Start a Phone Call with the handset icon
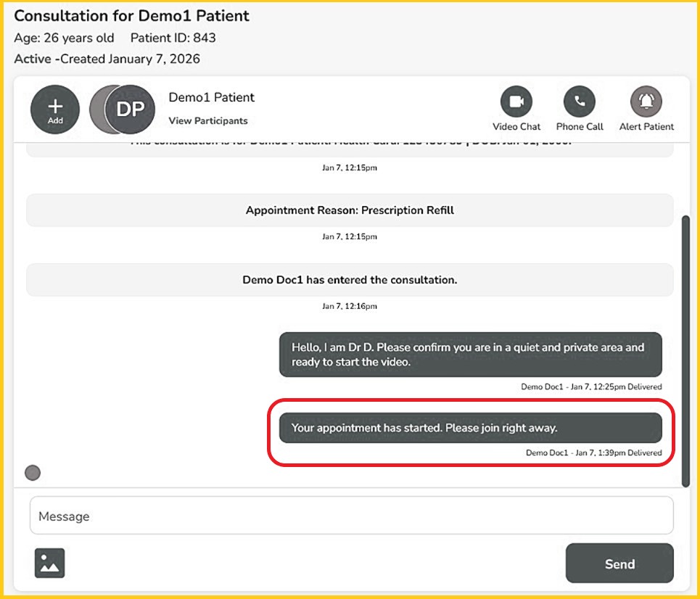700x599 pixels. pyautogui.click(x=579, y=102)
